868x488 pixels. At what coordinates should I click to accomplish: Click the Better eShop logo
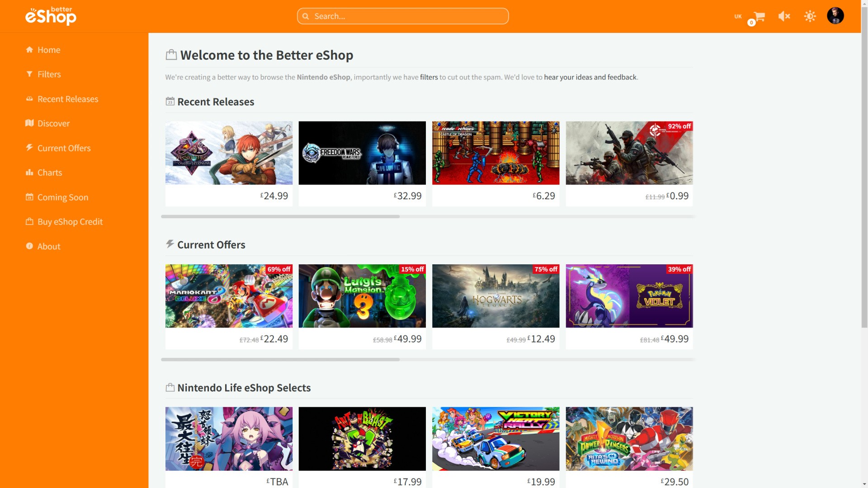pyautogui.click(x=51, y=16)
